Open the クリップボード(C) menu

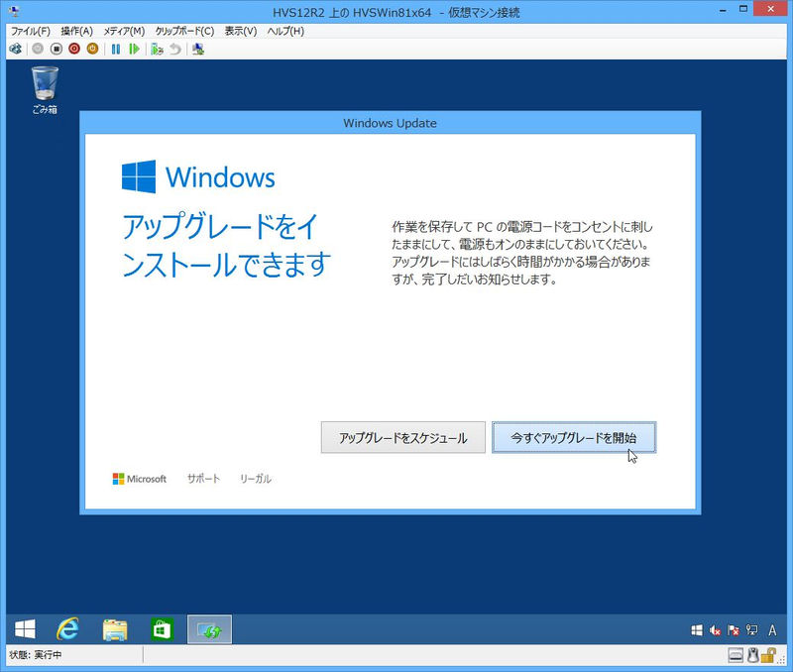pyautogui.click(x=184, y=31)
